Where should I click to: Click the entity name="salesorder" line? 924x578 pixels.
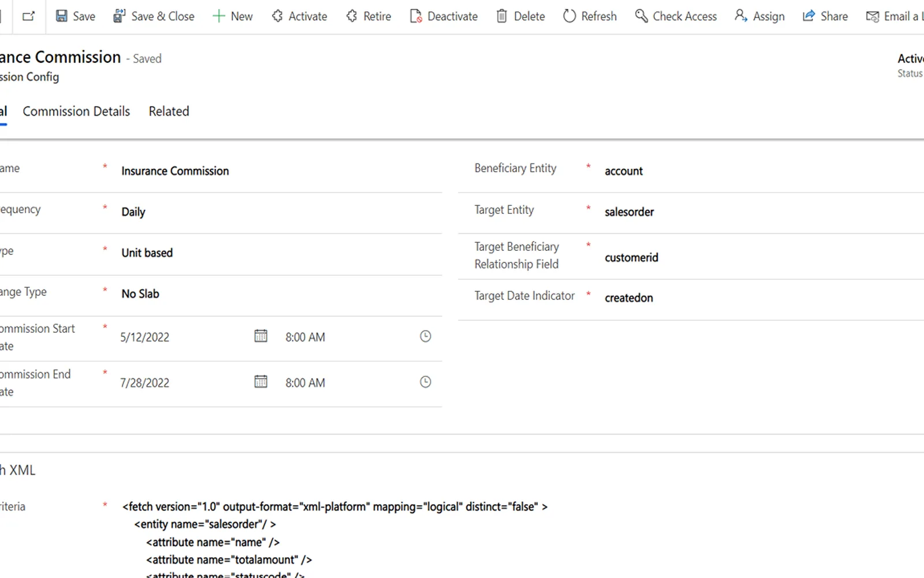[205, 524]
